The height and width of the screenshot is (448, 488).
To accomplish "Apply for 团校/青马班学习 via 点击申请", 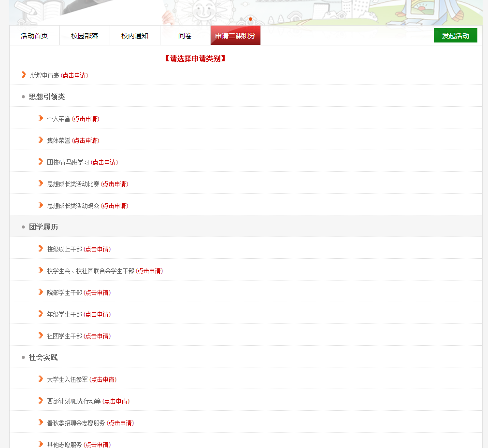I will click(x=104, y=163).
